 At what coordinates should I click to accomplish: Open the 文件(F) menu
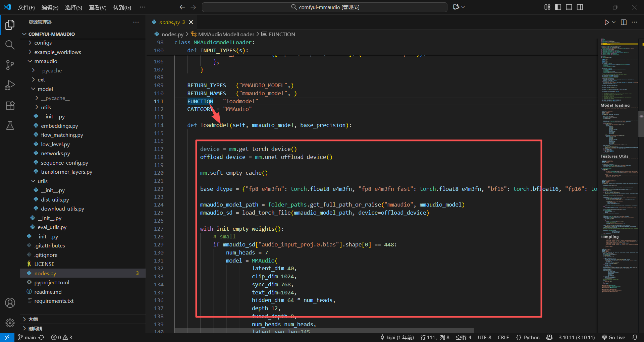[x=26, y=7]
